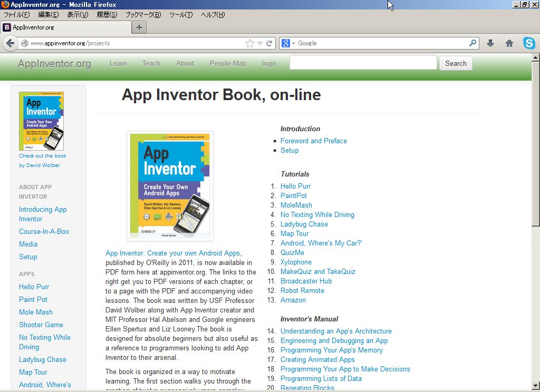Screen dimensions: 540x392
Task: Click the site search input field
Action: (363, 62)
